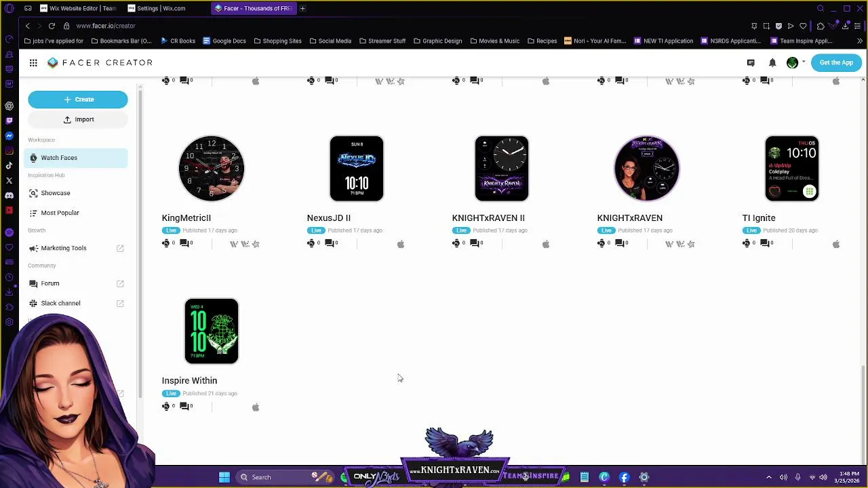
Task: Show hidden system tray icons
Action: (x=768, y=477)
